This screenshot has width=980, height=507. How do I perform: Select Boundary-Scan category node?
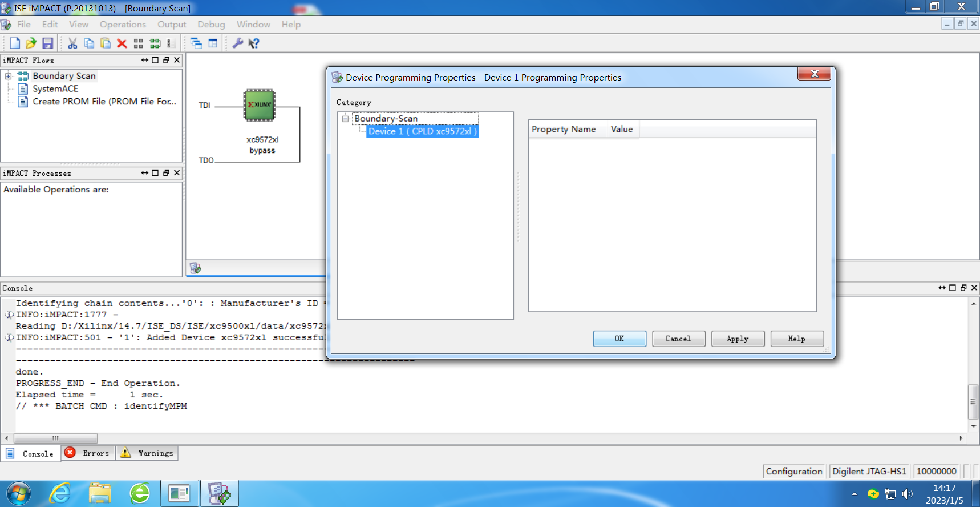coord(386,119)
